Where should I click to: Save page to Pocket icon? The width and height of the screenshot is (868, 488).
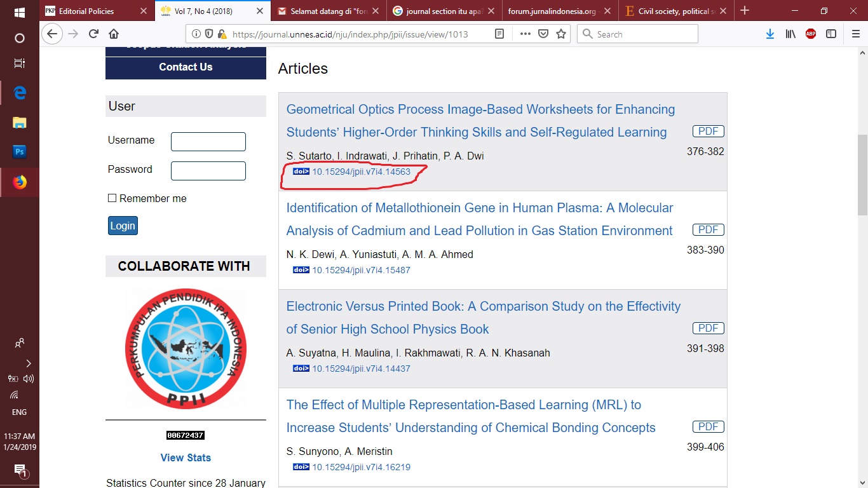tap(543, 34)
